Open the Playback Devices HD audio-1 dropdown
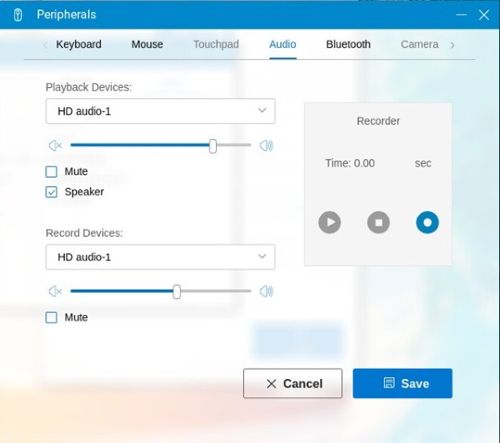 [x=160, y=111]
